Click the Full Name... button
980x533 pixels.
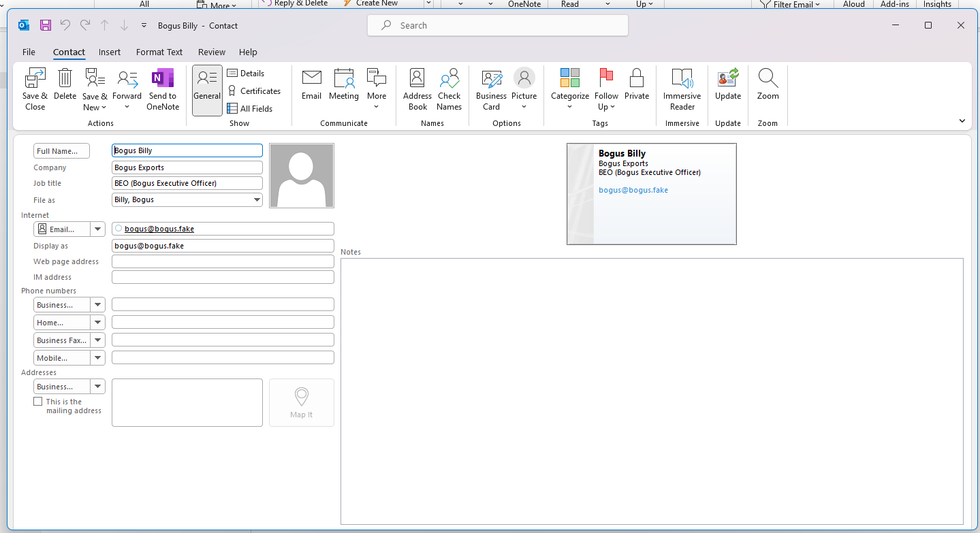pos(61,151)
